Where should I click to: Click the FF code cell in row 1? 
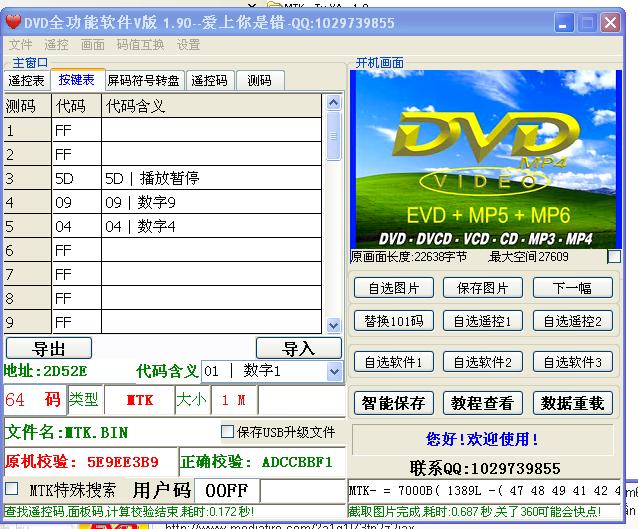(x=76, y=130)
